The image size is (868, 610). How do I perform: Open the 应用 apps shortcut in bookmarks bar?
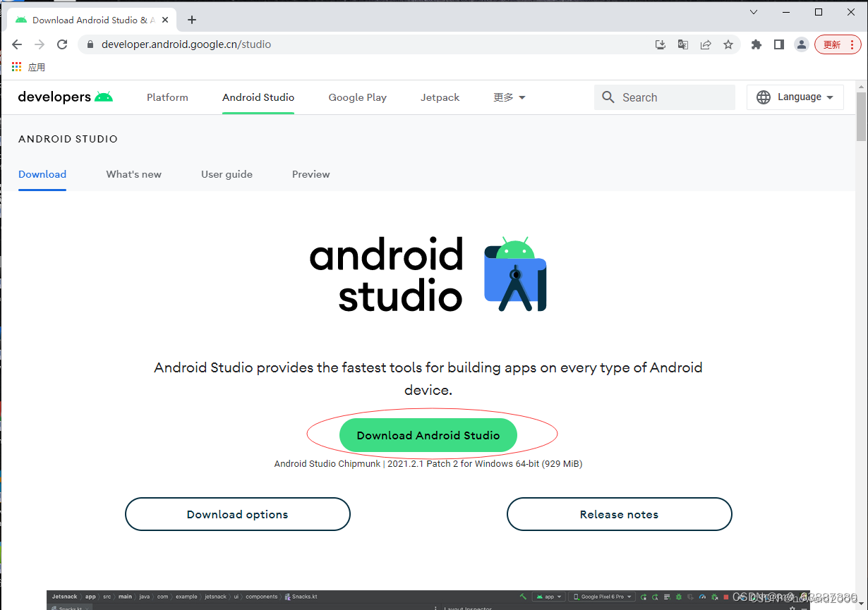point(28,67)
